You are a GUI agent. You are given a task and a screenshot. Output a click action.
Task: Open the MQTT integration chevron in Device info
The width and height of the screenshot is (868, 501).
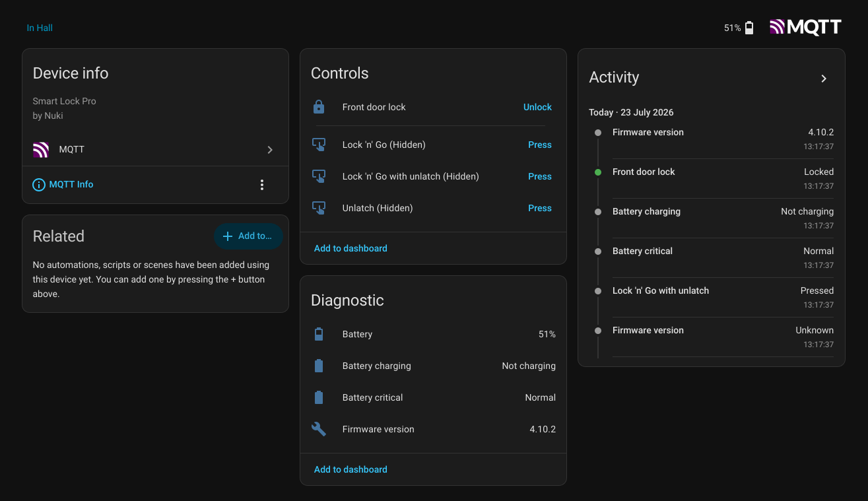point(270,150)
